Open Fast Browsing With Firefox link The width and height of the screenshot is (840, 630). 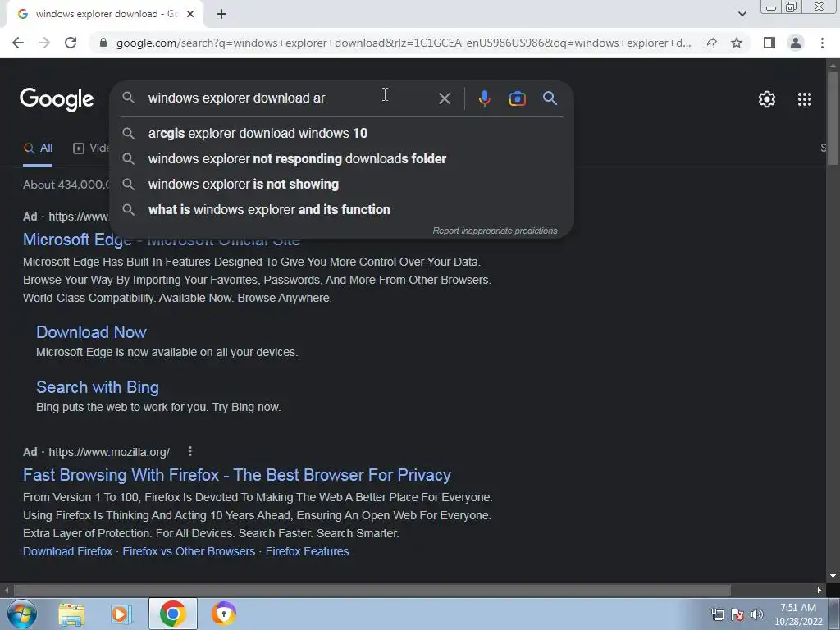[x=237, y=475]
